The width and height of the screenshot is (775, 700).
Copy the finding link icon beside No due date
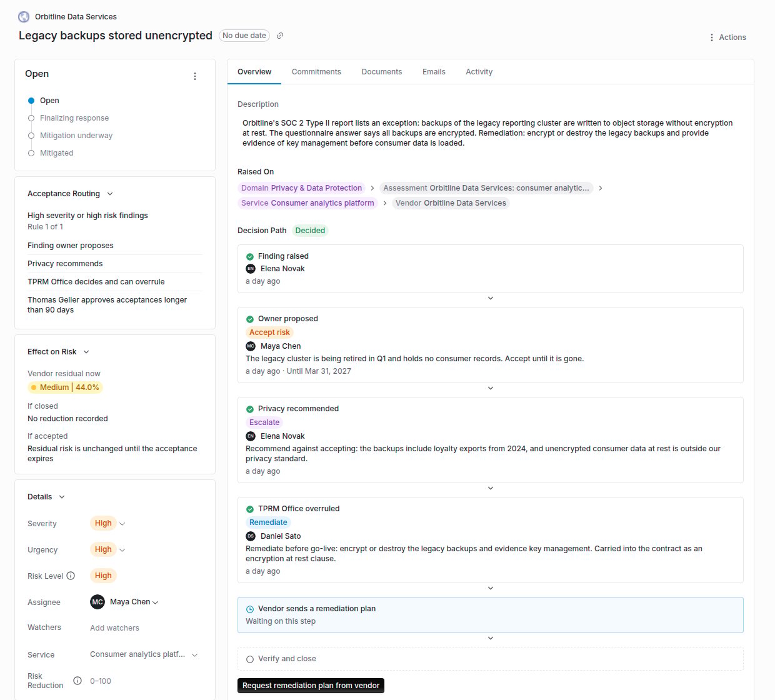280,36
